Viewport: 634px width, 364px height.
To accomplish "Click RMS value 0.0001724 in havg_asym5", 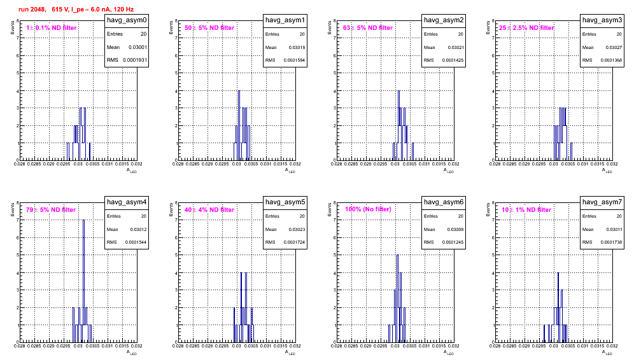I will [294, 242].
